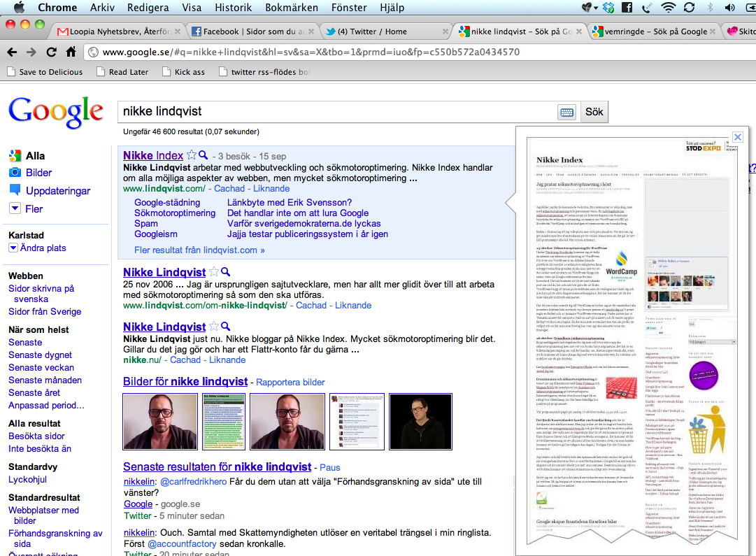Select the Uppdateringar search category
Viewport: 756px width, 556px height.
pyautogui.click(x=58, y=190)
